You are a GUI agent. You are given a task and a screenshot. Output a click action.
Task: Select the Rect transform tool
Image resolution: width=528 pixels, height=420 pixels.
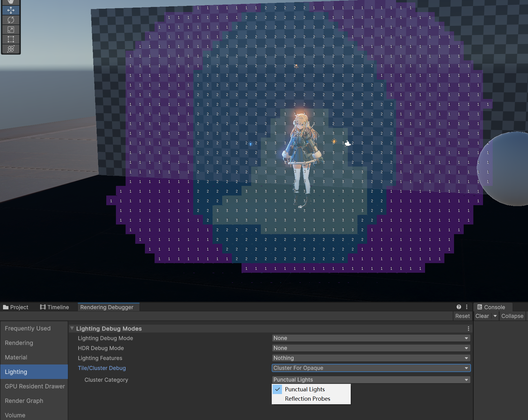(11, 39)
